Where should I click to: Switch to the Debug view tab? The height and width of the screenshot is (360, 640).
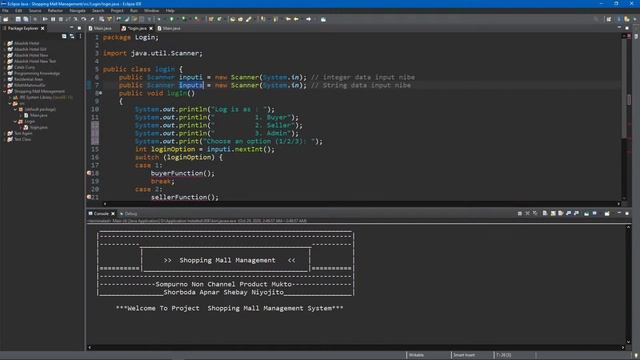click(129, 213)
